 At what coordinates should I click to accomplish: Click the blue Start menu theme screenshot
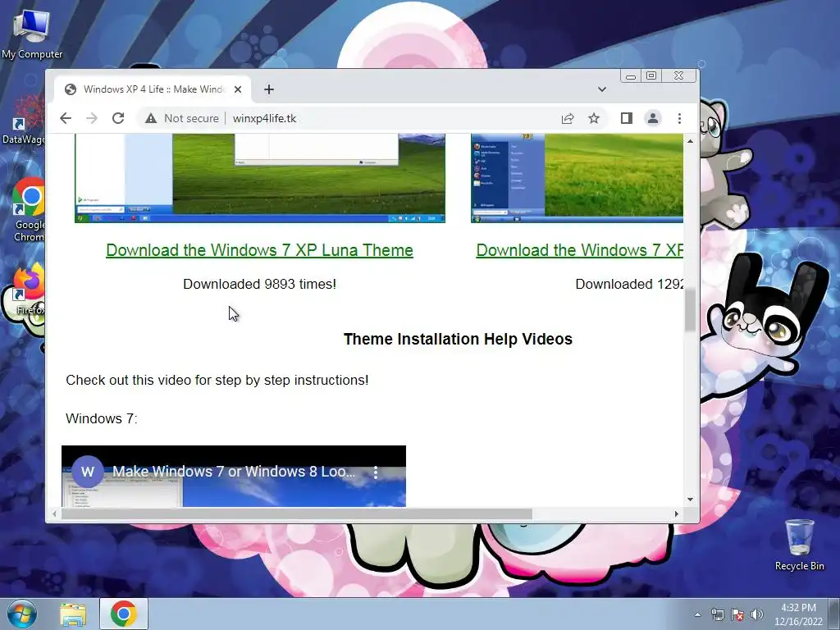tap(577, 178)
